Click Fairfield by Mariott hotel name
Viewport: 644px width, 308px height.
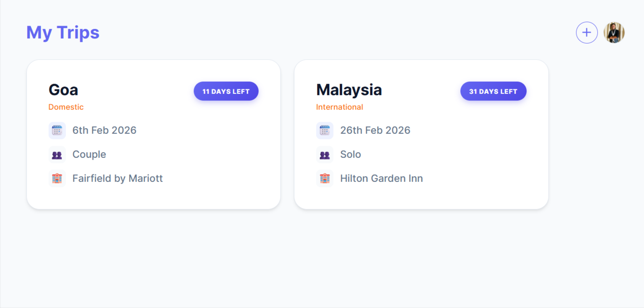pyautogui.click(x=117, y=178)
